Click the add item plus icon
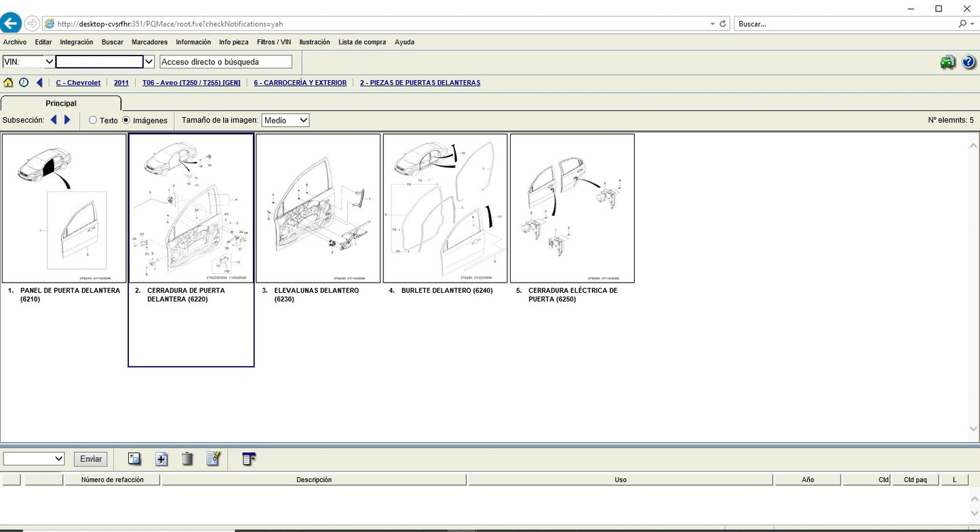 coord(161,459)
